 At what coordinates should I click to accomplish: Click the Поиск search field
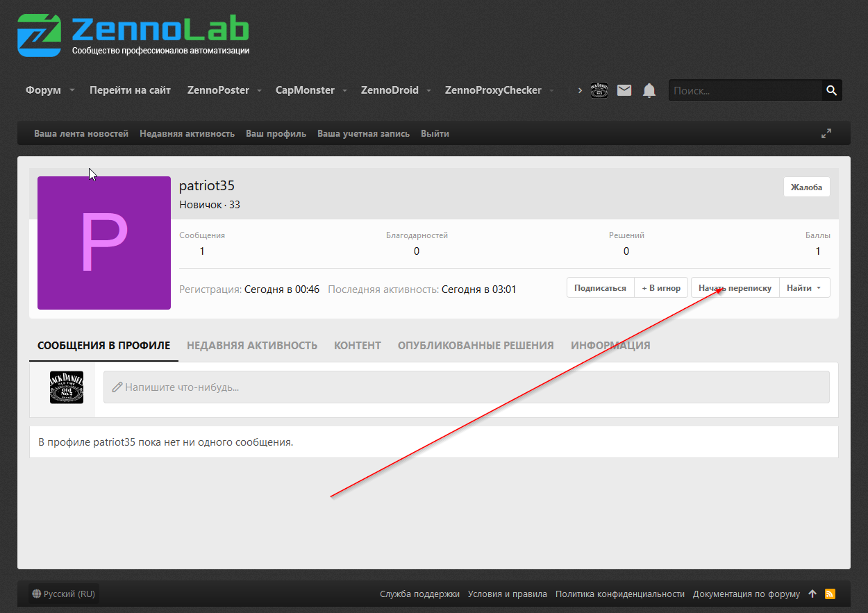point(745,90)
